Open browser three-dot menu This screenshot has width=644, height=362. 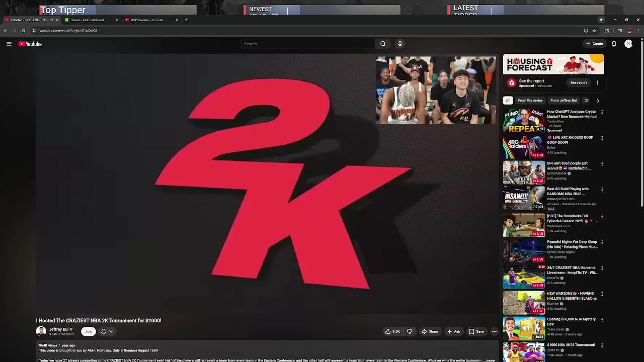[638, 31]
